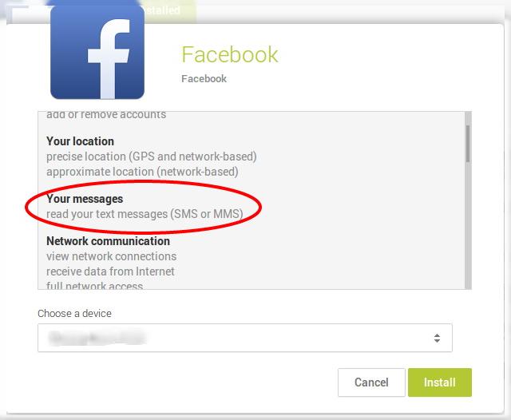Image resolution: width=511 pixels, height=420 pixels.
Task: Click precise location GPS permission line
Action: [152, 157]
